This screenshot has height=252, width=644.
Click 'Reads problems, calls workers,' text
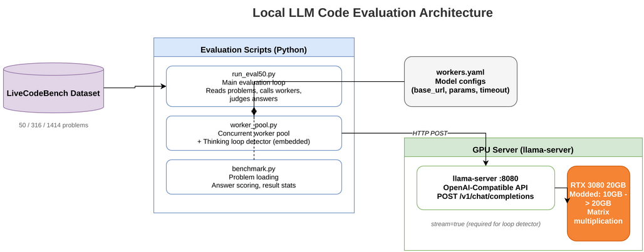click(x=254, y=91)
